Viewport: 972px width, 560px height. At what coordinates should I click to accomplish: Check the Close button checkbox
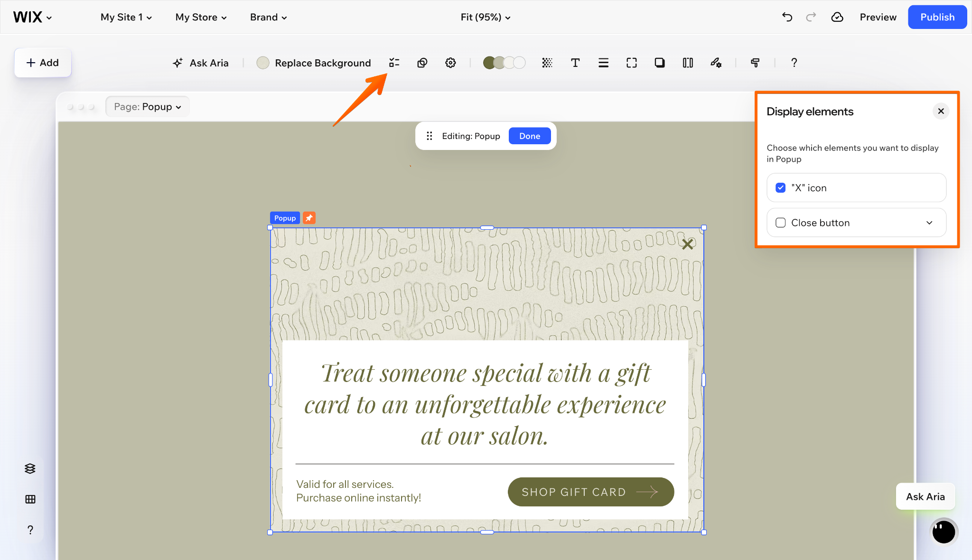click(x=780, y=223)
